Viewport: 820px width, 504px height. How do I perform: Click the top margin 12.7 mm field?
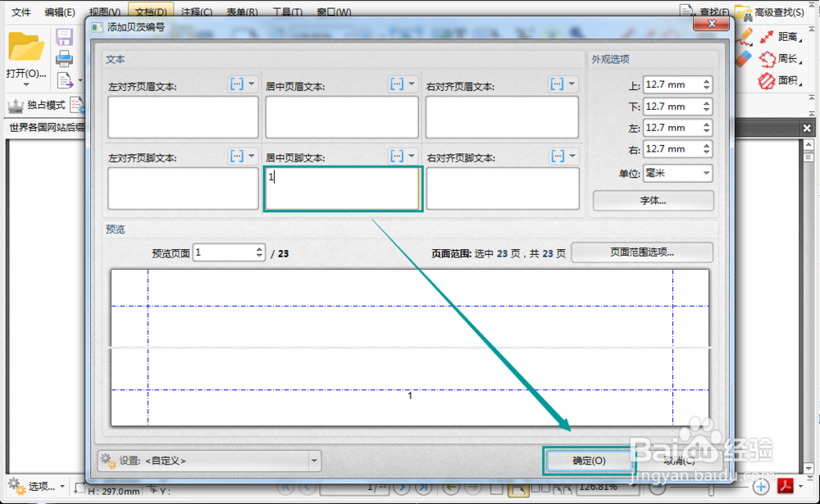point(672,84)
